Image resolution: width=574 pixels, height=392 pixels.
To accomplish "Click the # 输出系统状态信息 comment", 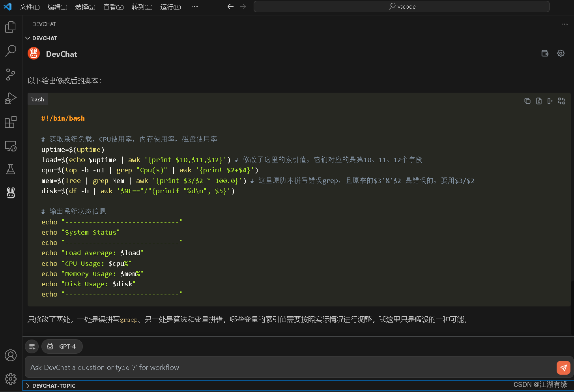I will pyautogui.click(x=74, y=211).
